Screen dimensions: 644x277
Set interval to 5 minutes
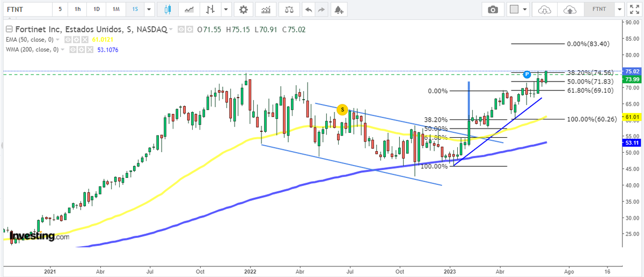point(60,9)
